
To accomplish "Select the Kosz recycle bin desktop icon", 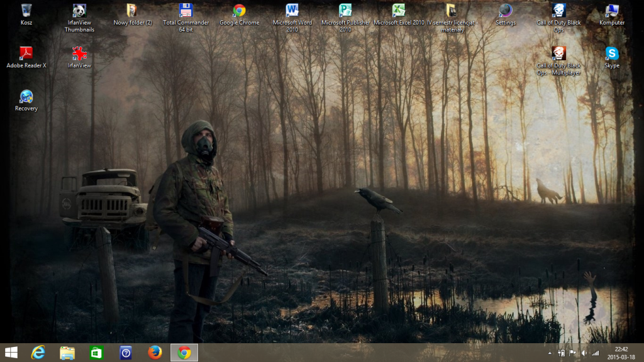I will [x=26, y=15].
